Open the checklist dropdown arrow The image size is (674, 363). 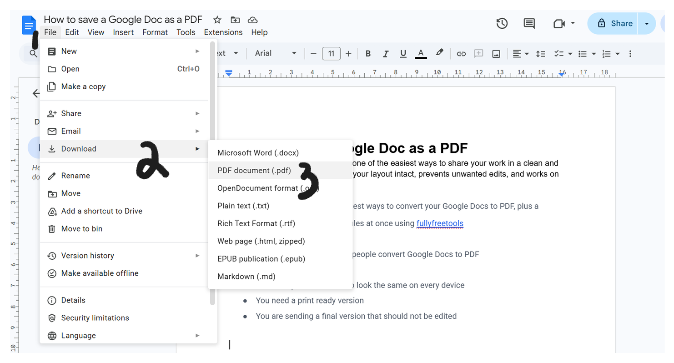tap(570, 54)
